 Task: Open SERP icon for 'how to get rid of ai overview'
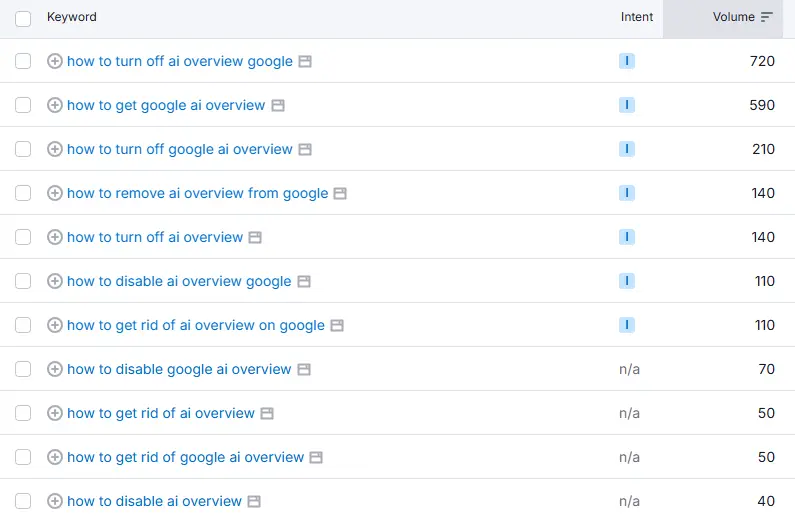(267, 414)
